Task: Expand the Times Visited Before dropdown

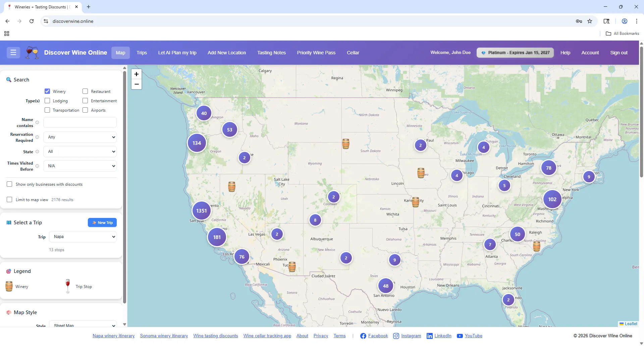Action: click(x=80, y=166)
